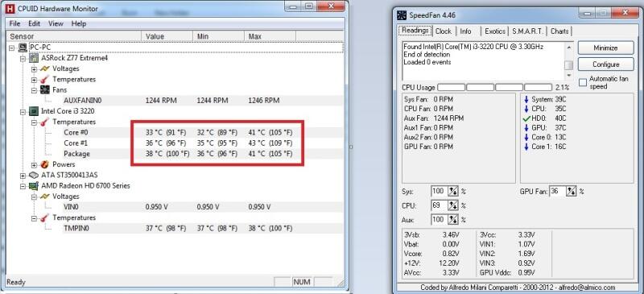Click the GPU Fan percentage field showing 36

(x=558, y=191)
